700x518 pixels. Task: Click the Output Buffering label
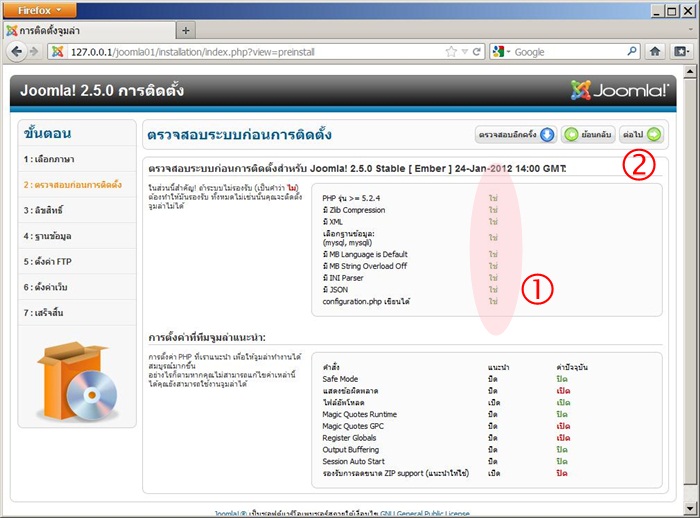click(350, 449)
